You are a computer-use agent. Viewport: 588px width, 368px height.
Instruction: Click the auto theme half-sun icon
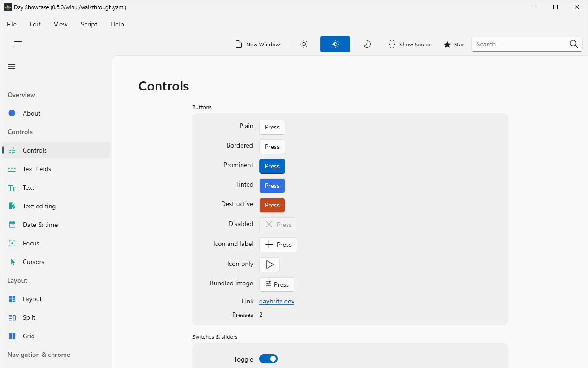[335, 44]
